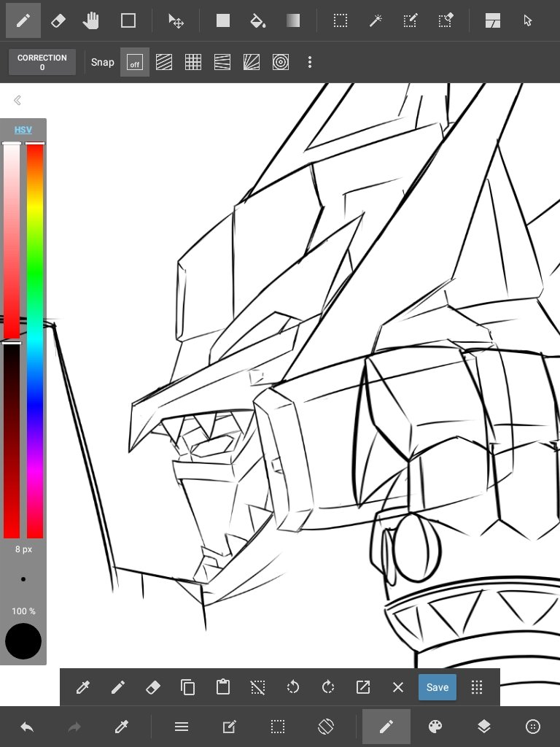Pick Eyedropper in bottom bar
Screen dimensions: 560x747
(x=122, y=727)
